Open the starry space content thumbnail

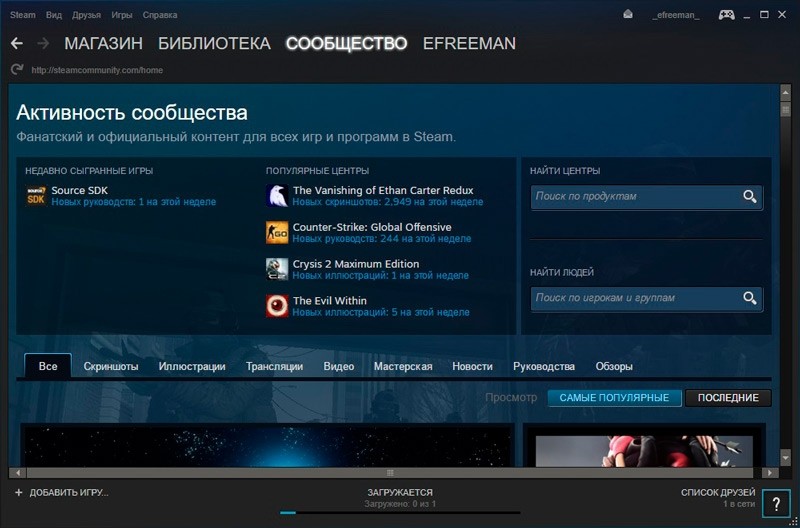point(267,445)
